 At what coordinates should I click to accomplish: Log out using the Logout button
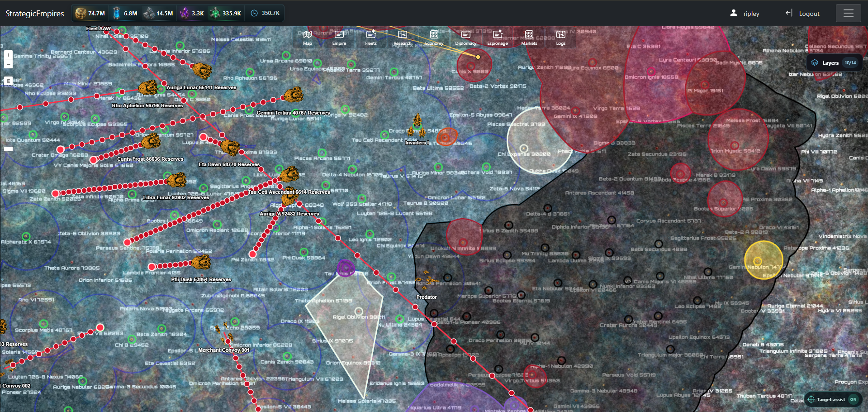pyautogui.click(x=802, y=14)
